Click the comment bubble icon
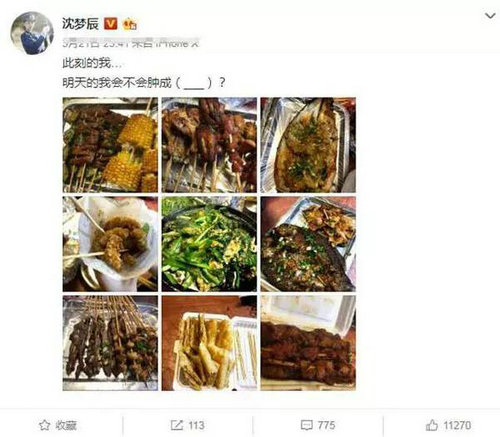 [306, 425]
